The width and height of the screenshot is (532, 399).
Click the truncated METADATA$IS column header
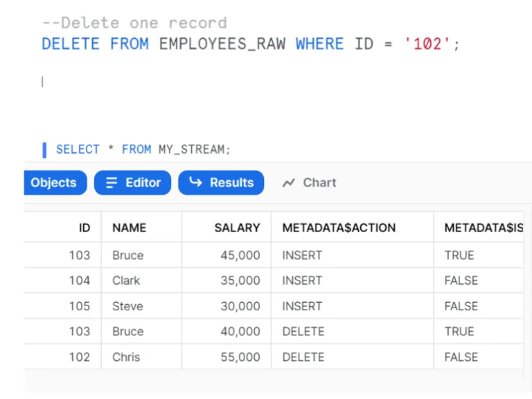[484, 227]
